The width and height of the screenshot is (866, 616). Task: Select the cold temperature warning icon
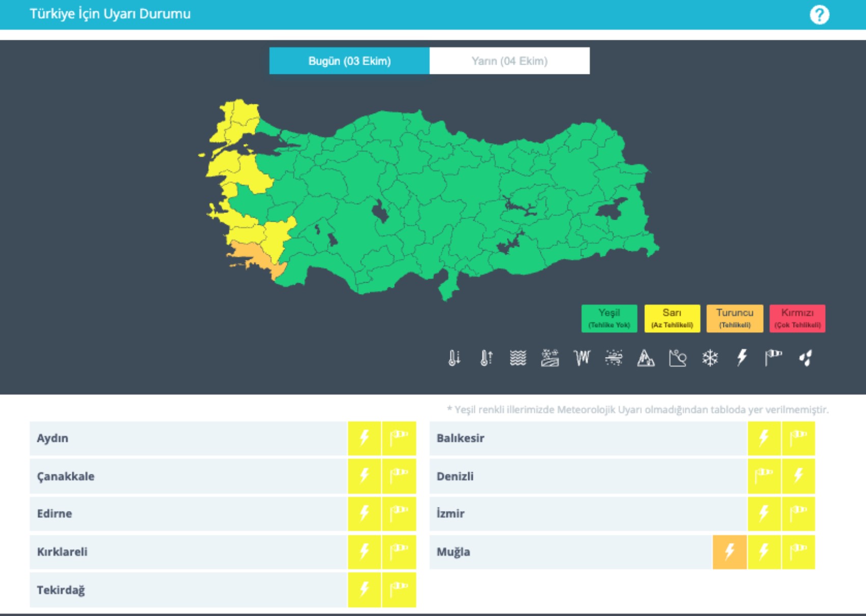(x=454, y=358)
